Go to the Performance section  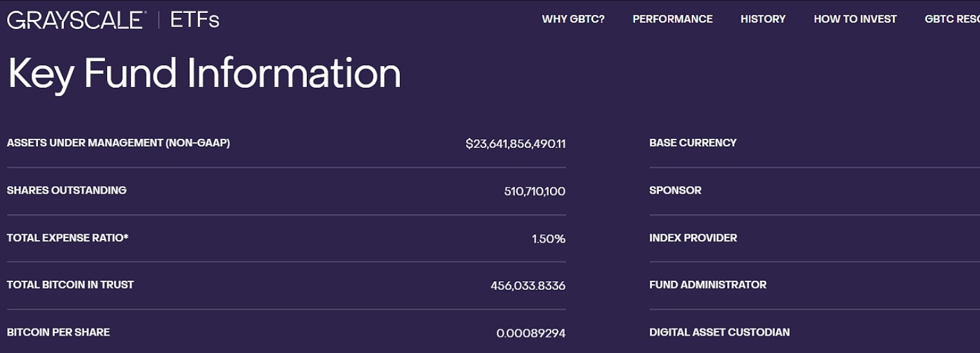tap(672, 19)
